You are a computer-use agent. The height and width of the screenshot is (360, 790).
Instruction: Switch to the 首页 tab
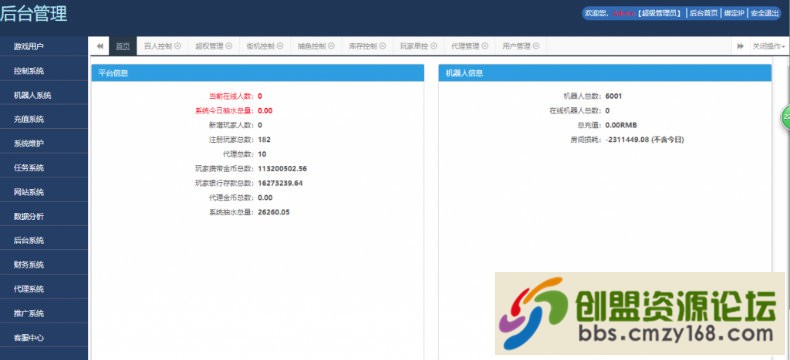click(x=123, y=46)
